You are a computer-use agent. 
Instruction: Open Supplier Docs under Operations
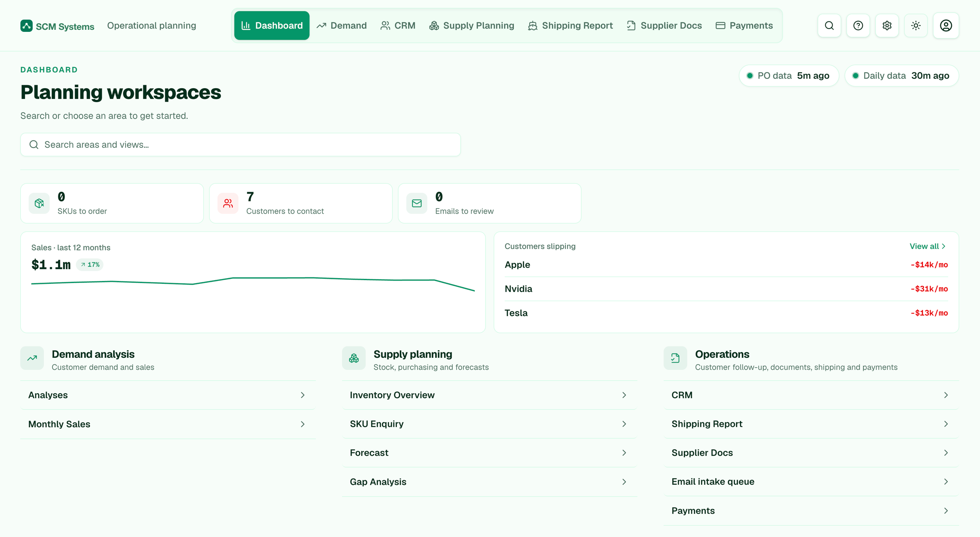tap(811, 452)
